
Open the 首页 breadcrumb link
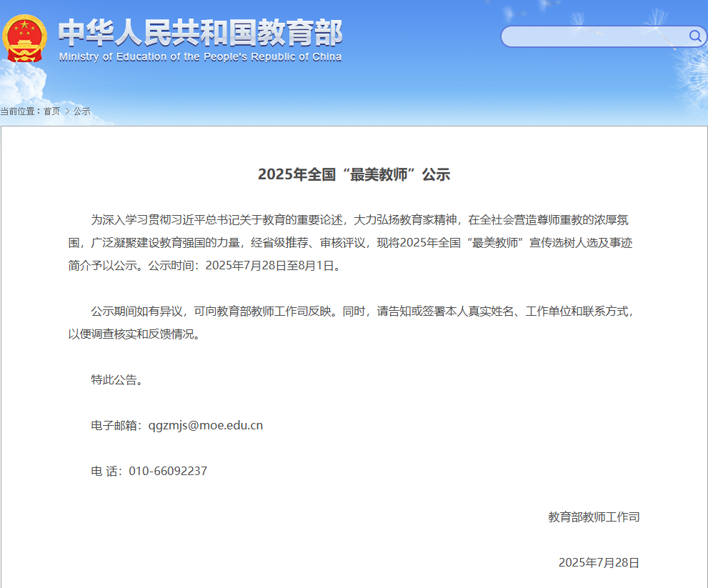point(51,111)
